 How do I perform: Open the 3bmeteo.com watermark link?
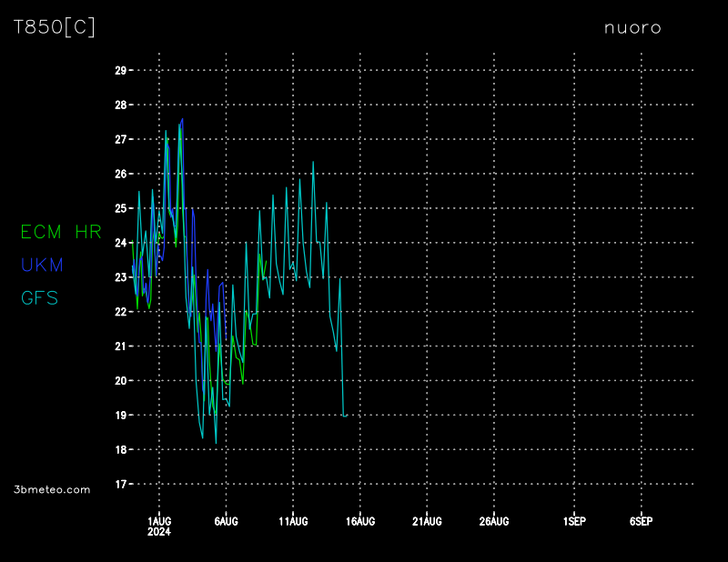point(52,489)
